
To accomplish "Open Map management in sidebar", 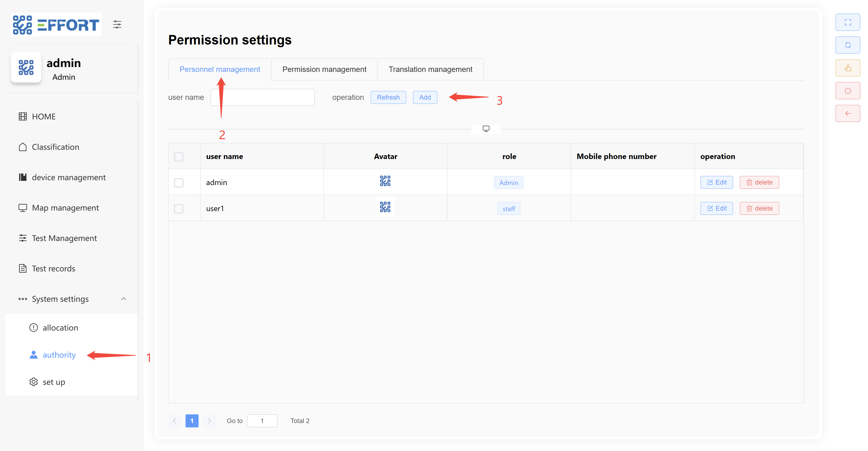I will (65, 208).
